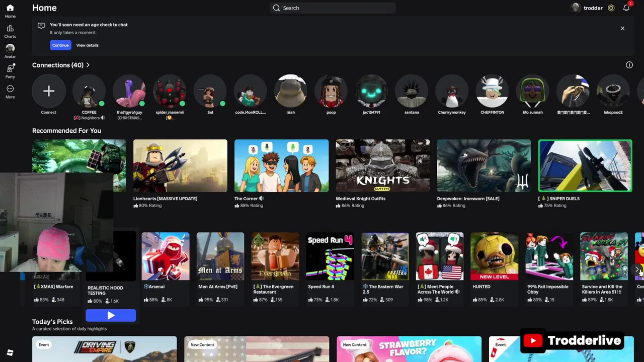
Task: Click Continue on age check banner
Action: (x=60, y=45)
